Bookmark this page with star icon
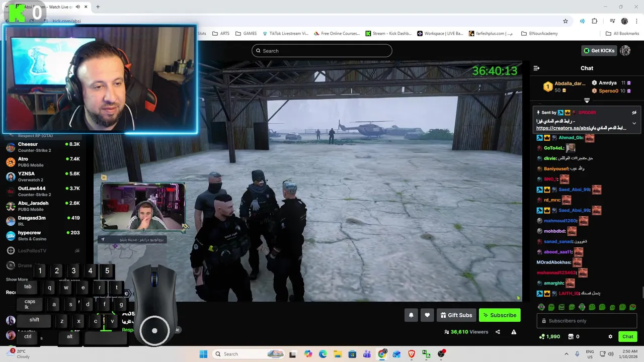The height and width of the screenshot is (362, 644). pyautogui.click(x=566, y=21)
